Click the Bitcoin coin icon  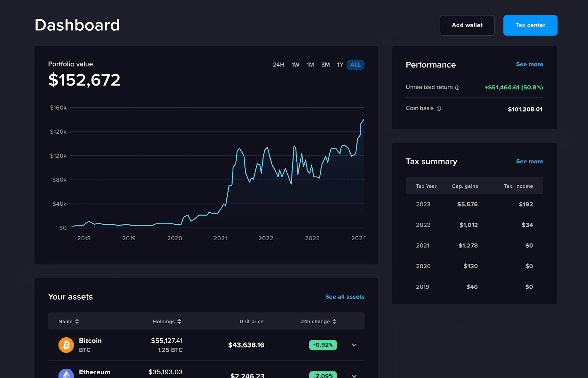(x=66, y=345)
